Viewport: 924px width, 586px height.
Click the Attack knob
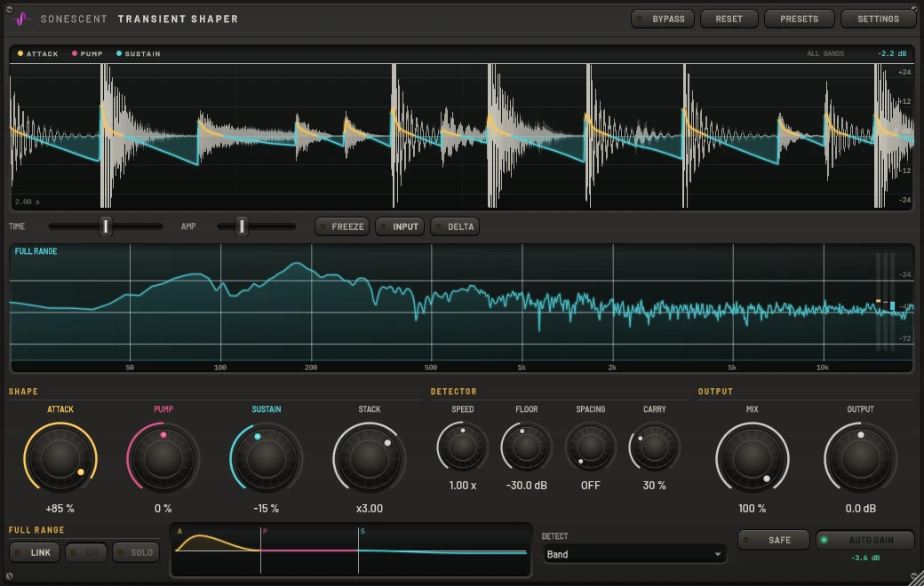click(60, 458)
